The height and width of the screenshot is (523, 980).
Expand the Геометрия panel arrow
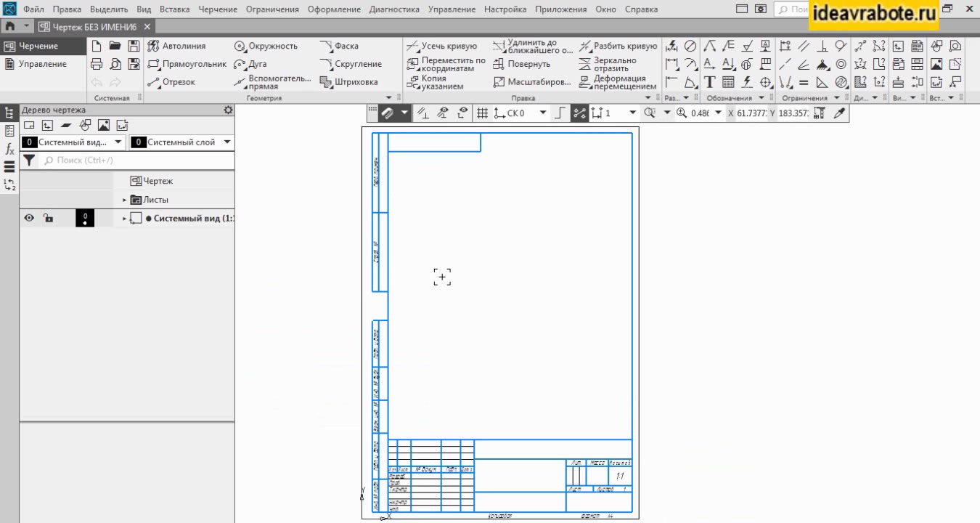pos(389,97)
